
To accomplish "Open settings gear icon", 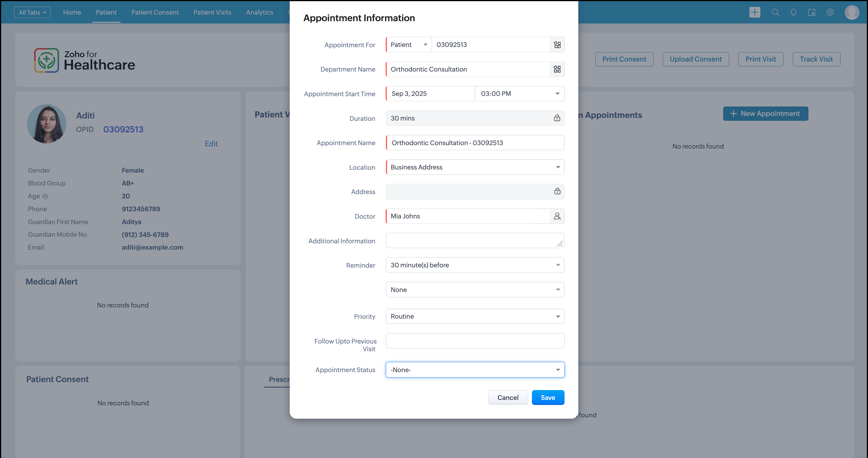I will [x=830, y=13].
